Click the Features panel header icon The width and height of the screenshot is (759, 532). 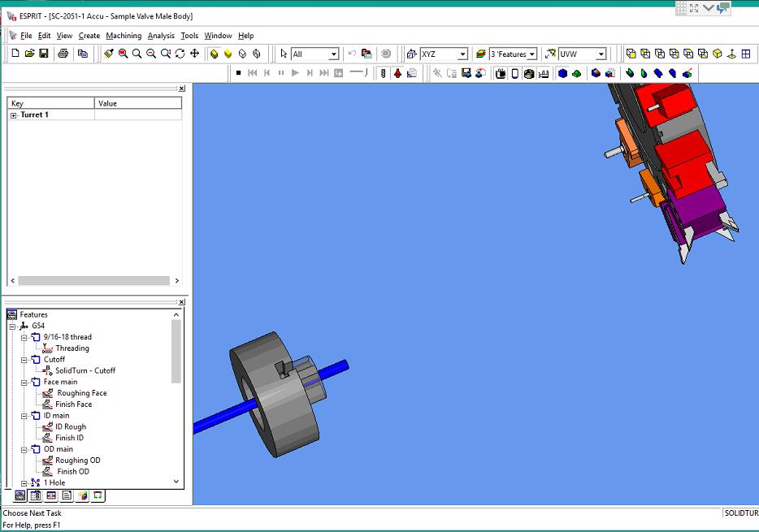(x=12, y=314)
